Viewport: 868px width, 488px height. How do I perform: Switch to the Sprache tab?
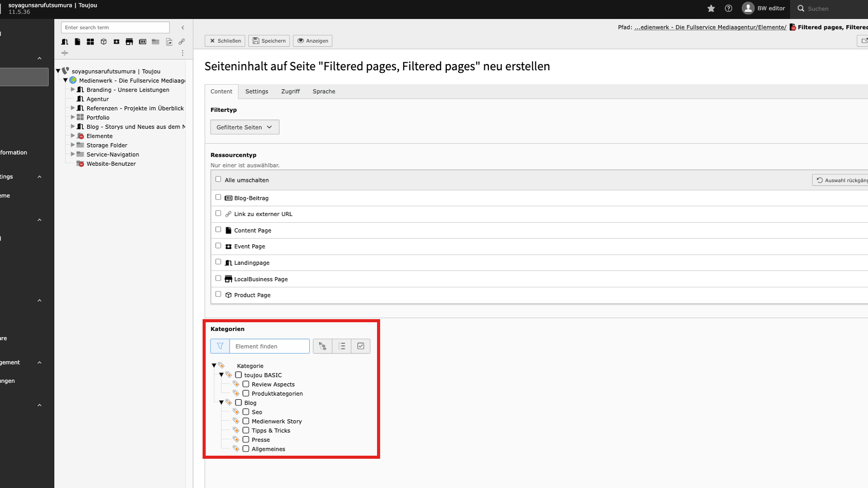click(x=324, y=91)
